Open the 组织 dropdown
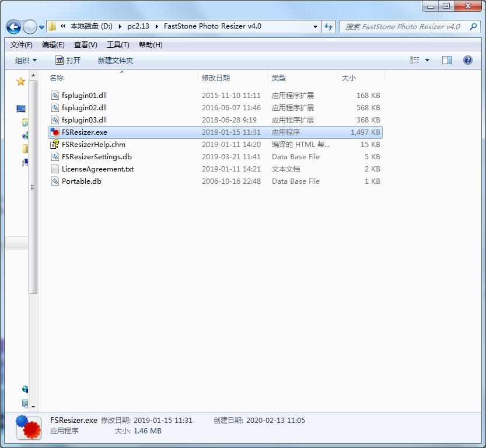This screenshot has width=486, height=448. point(26,61)
